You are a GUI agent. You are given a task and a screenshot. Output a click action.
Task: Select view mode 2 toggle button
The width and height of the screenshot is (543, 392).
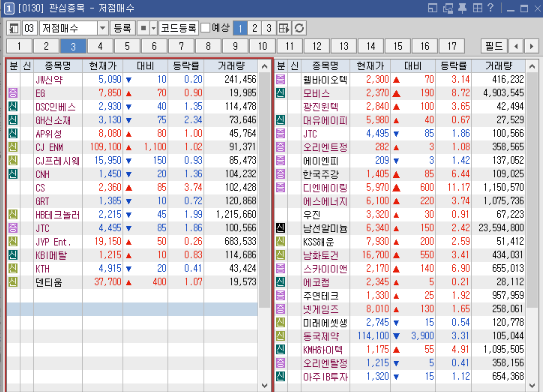point(255,28)
